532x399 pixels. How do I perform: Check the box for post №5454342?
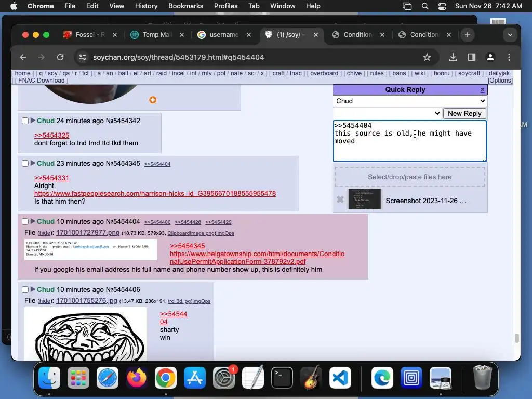point(25,121)
